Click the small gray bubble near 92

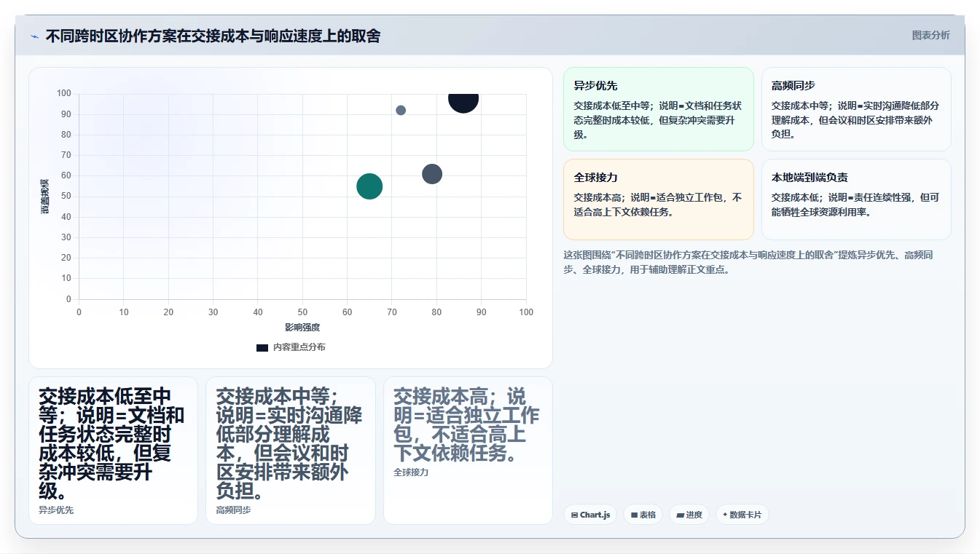(401, 110)
